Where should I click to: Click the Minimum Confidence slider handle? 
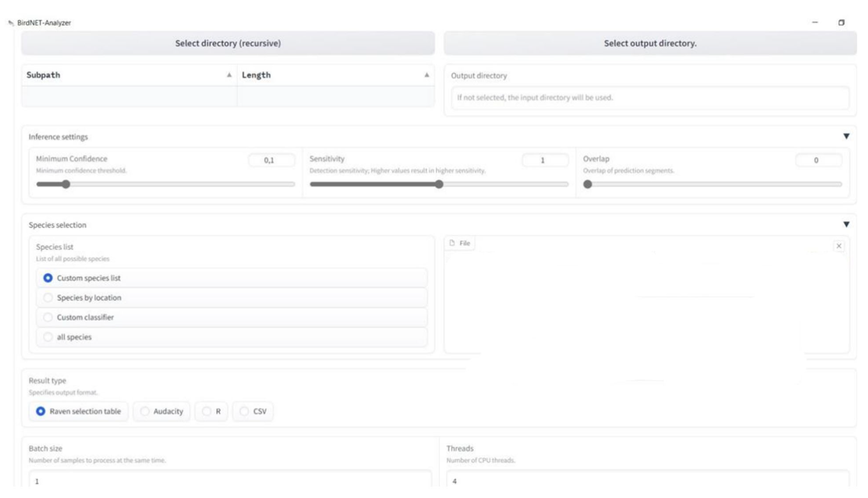66,184
